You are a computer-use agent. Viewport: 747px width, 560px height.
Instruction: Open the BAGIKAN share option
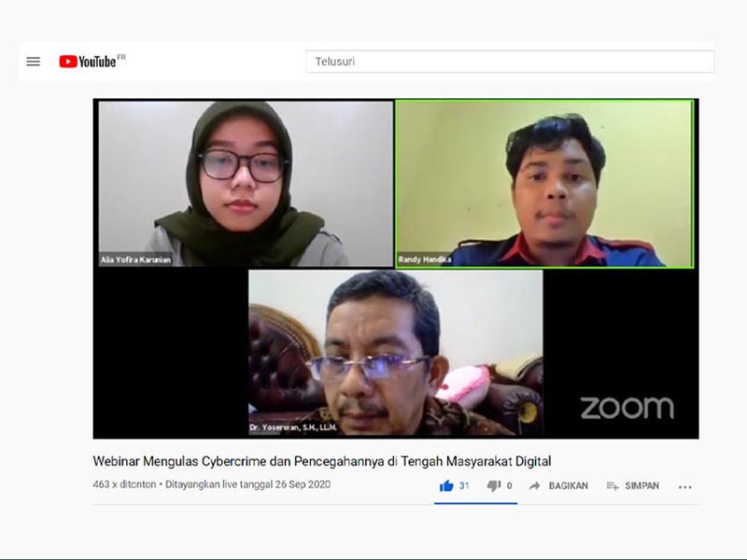[x=569, y=485]
